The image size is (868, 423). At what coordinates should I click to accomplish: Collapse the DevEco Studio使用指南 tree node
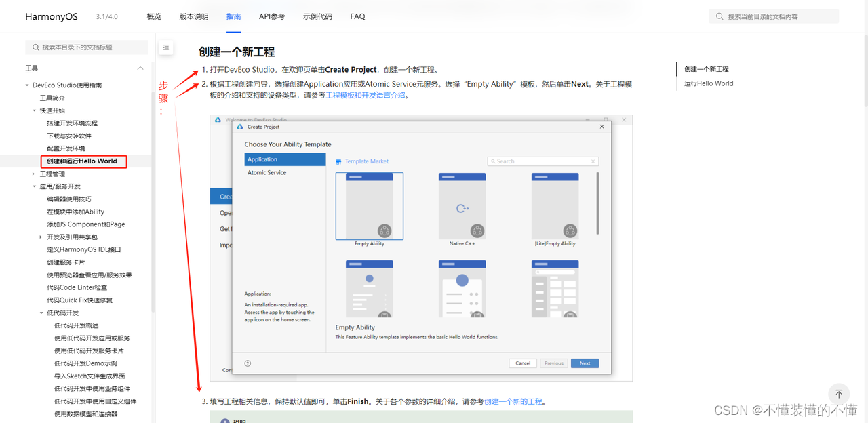click(27, 85)
